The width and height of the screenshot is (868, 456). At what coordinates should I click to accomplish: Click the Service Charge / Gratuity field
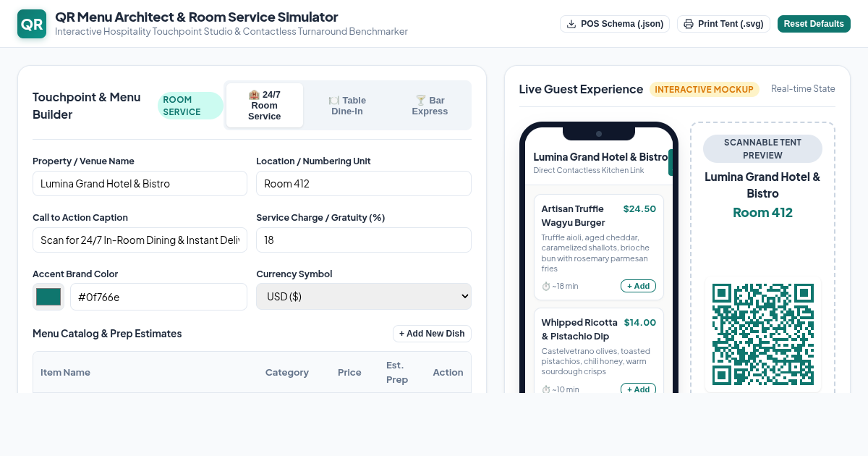coord(364,240)
